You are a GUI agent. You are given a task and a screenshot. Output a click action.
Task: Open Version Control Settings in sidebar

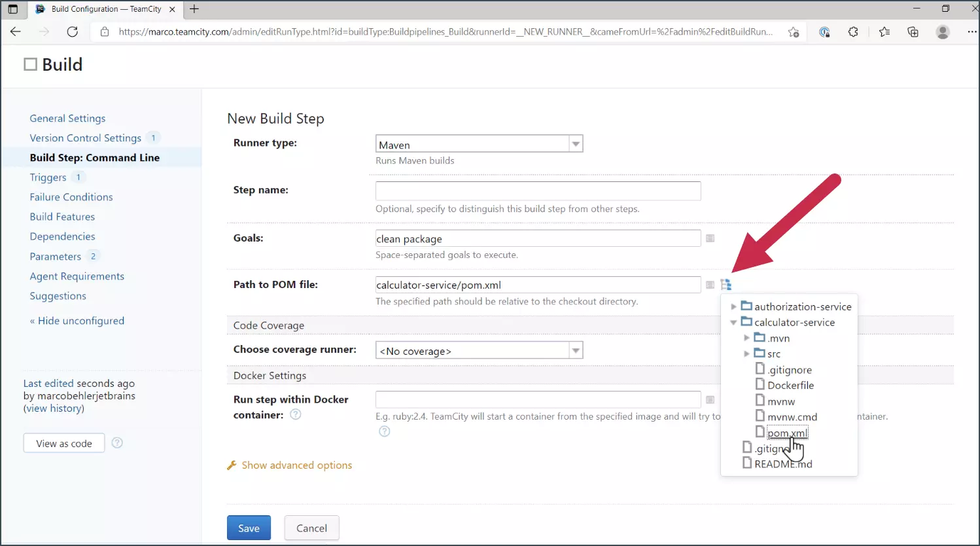pos(85,138)
